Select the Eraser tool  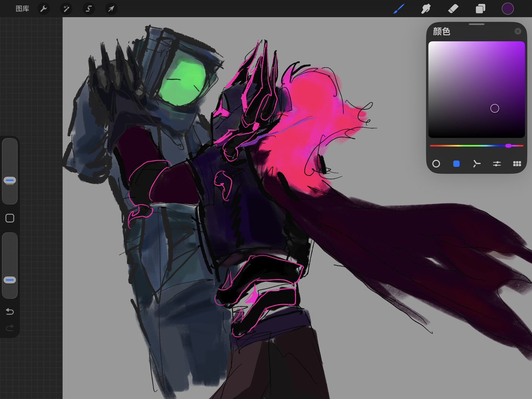click(453, 8)
